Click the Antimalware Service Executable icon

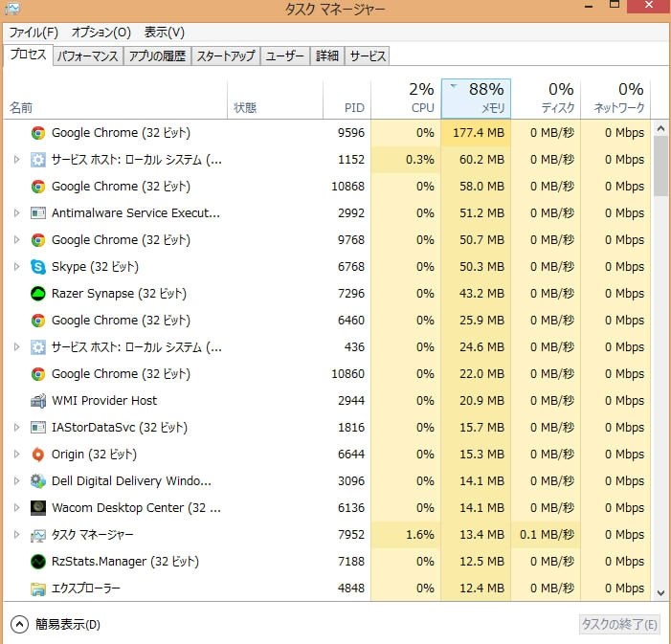pyautogui.click(x=38, y=213)
